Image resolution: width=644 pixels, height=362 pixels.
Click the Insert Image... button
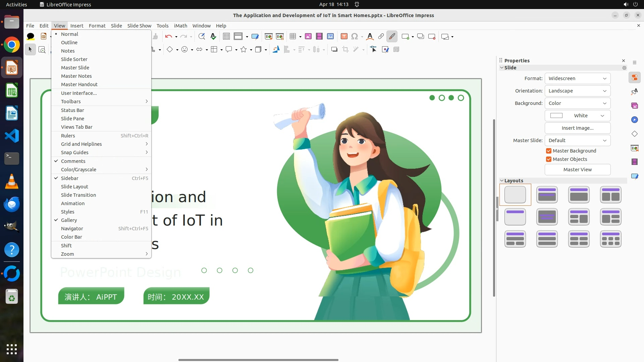pyautogui.click(x=577, y=128)
